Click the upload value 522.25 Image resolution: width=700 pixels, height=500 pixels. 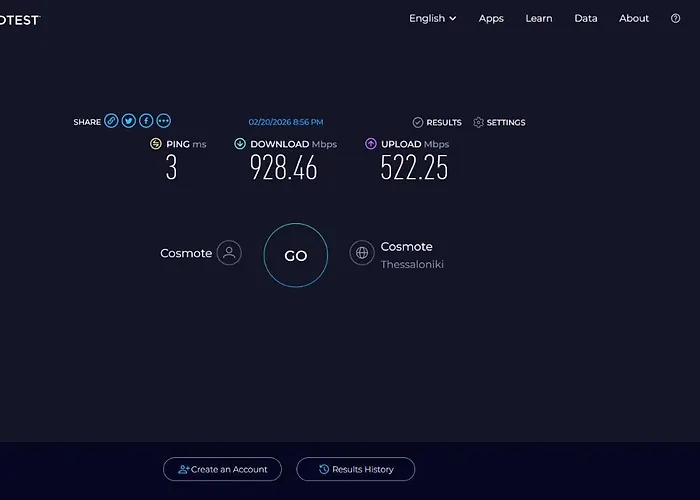(414, 167)
